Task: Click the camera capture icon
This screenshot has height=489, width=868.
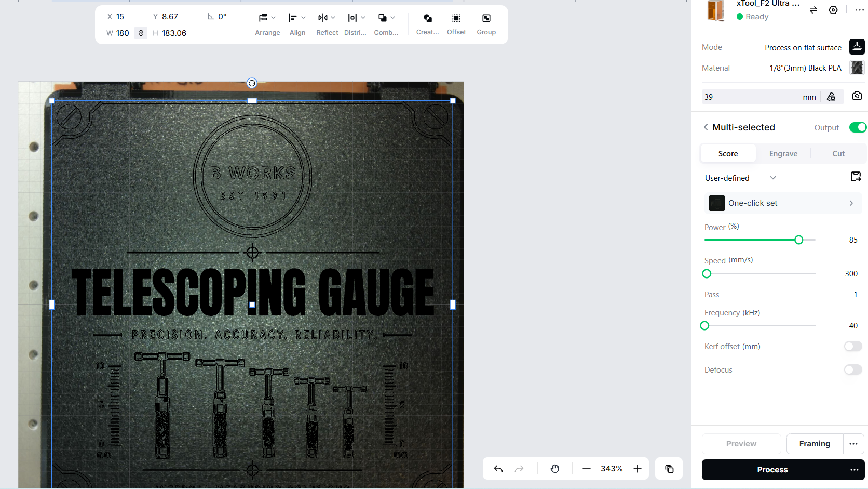Action: (857, 96)
